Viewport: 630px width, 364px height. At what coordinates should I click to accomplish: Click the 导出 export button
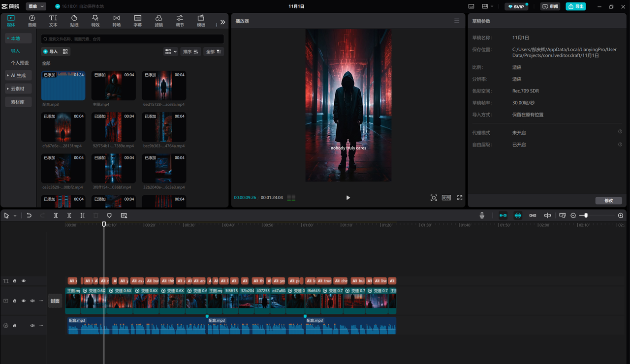click(x=575, y=6)
